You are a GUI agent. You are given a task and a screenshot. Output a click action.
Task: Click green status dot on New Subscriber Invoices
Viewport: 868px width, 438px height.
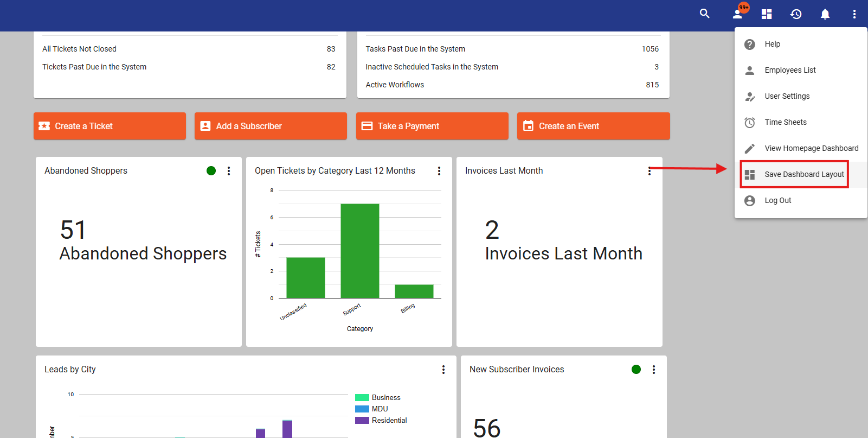pos(636,370)
